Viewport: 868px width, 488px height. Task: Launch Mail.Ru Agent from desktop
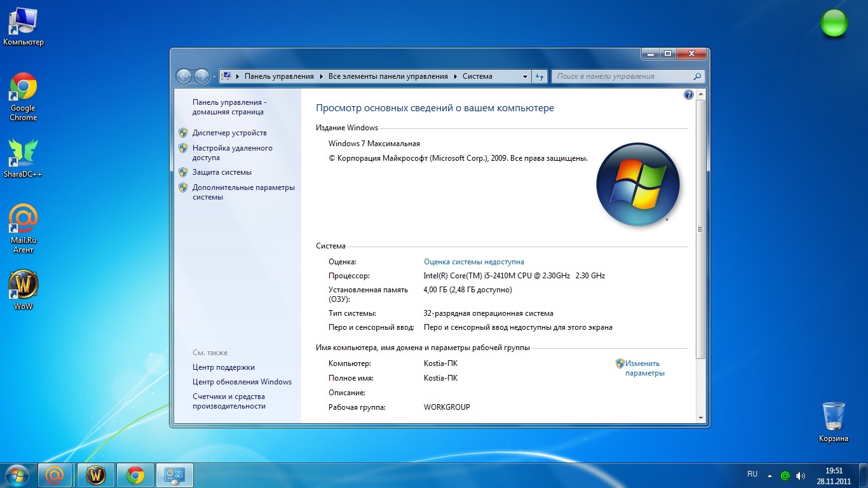24,220
